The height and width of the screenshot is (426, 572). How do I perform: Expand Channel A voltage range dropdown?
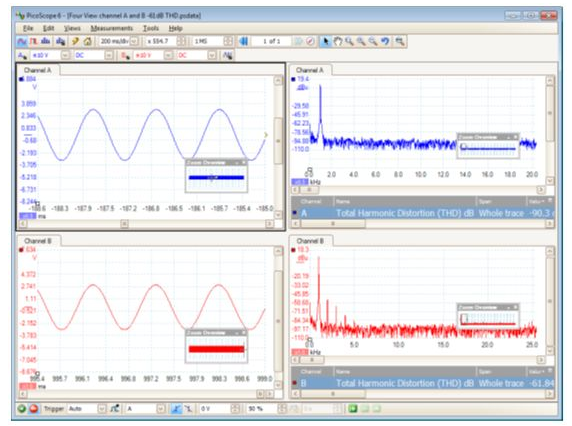(x=65, y=55)
